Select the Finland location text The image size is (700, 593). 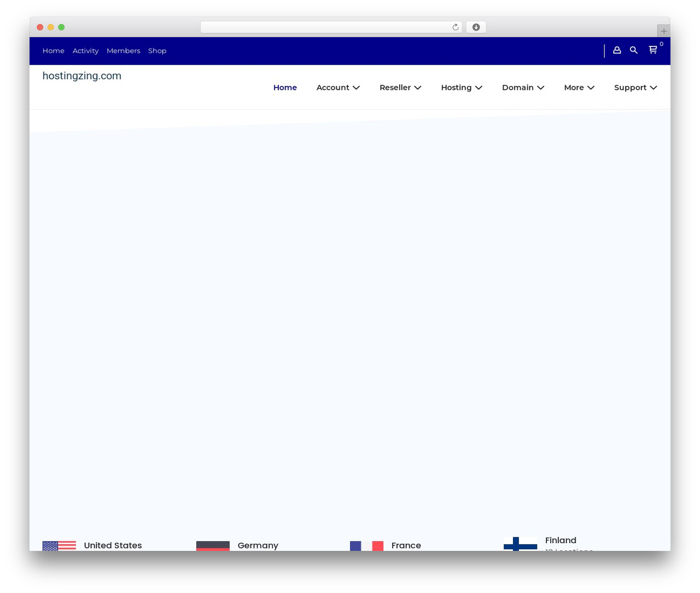click(561, 540)
